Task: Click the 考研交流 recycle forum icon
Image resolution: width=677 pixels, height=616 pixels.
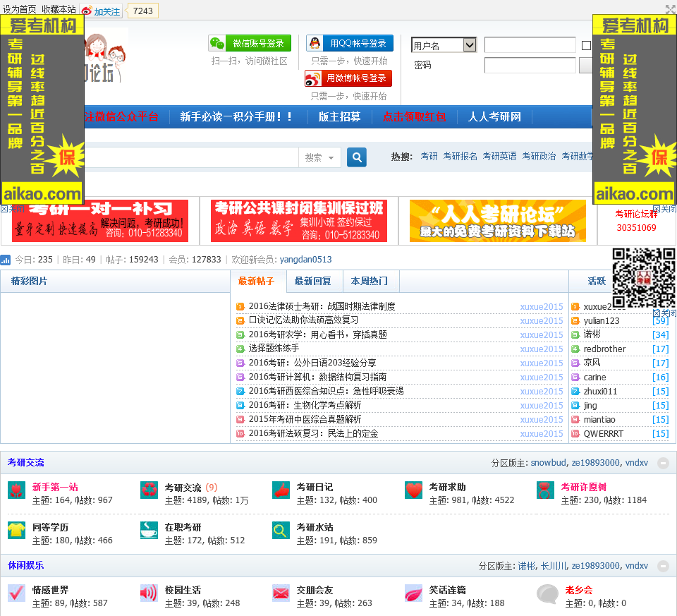Action: click(149, 490)
